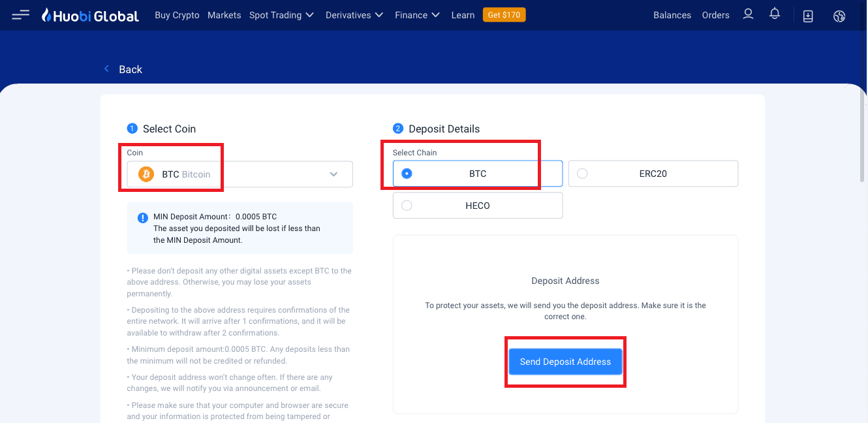Open the notifications bell icon
Screen dimensions: 868x423
(775, 14)
